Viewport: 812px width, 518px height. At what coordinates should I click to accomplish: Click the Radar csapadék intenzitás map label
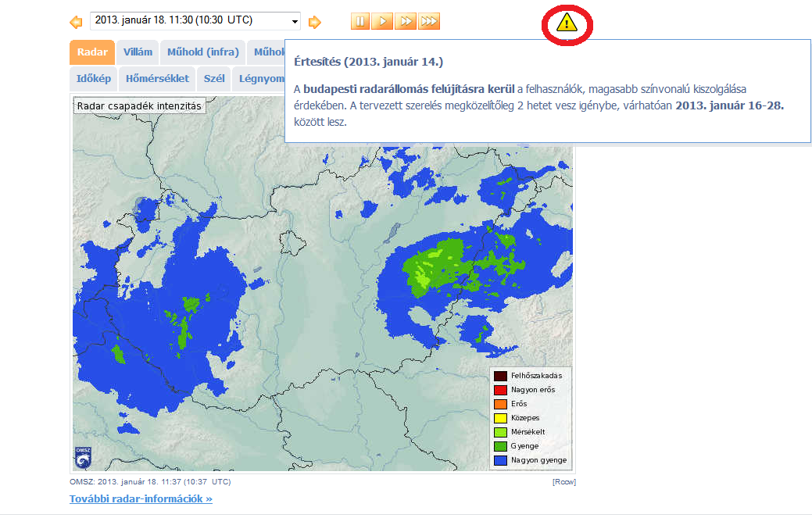tap(139, 105)
